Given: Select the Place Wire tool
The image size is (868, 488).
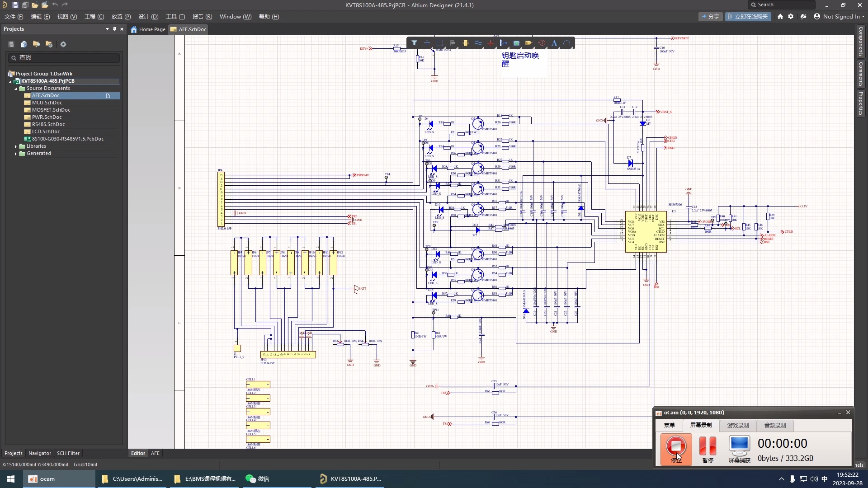Looking at the screenshot, I should [478, 43].
